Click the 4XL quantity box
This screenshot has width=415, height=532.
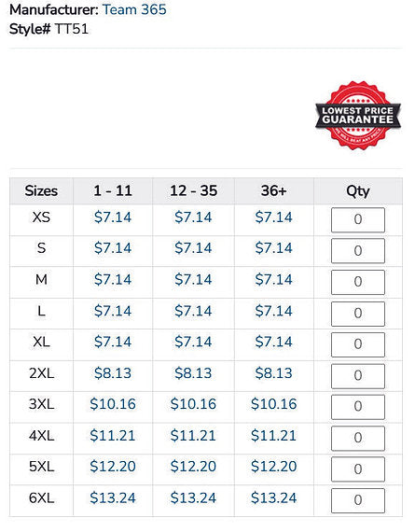(358, 439)
